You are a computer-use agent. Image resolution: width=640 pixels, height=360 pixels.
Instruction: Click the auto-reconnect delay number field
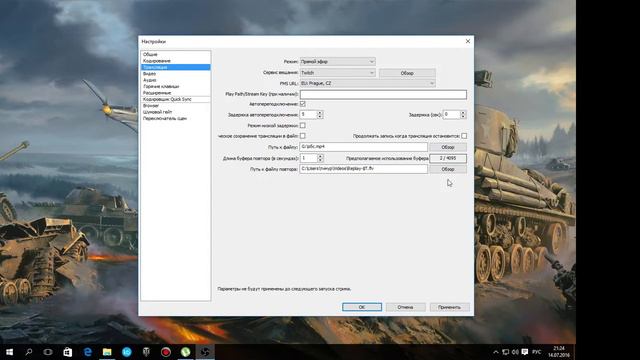point(308,115)
